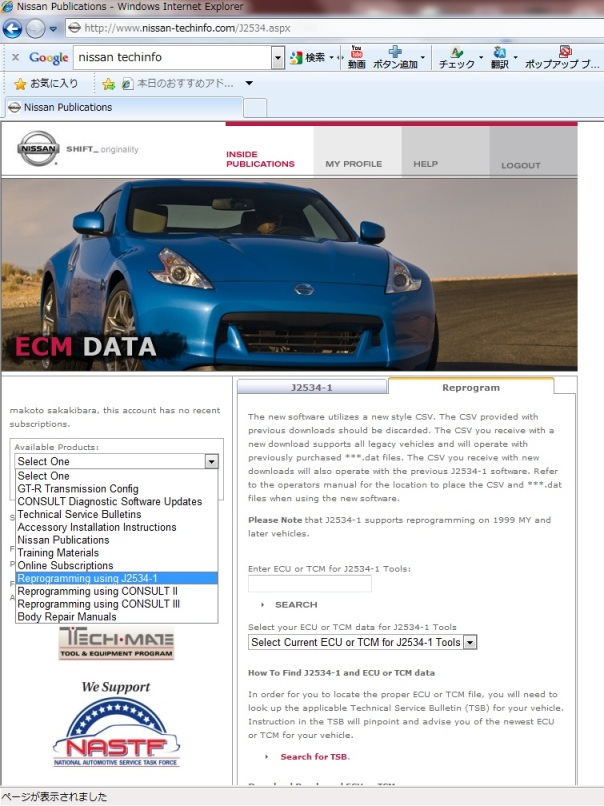Click the 検索 search button

tap(308, 58)
